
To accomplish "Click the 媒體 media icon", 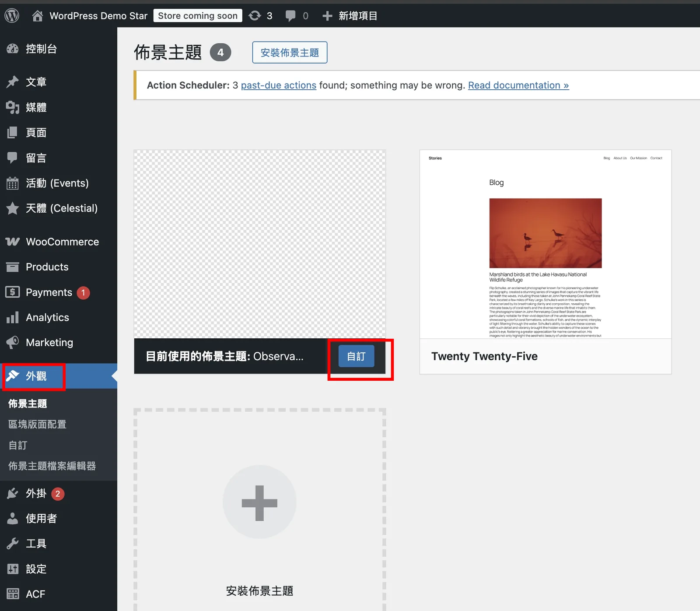I will click(x=13, y=107).
